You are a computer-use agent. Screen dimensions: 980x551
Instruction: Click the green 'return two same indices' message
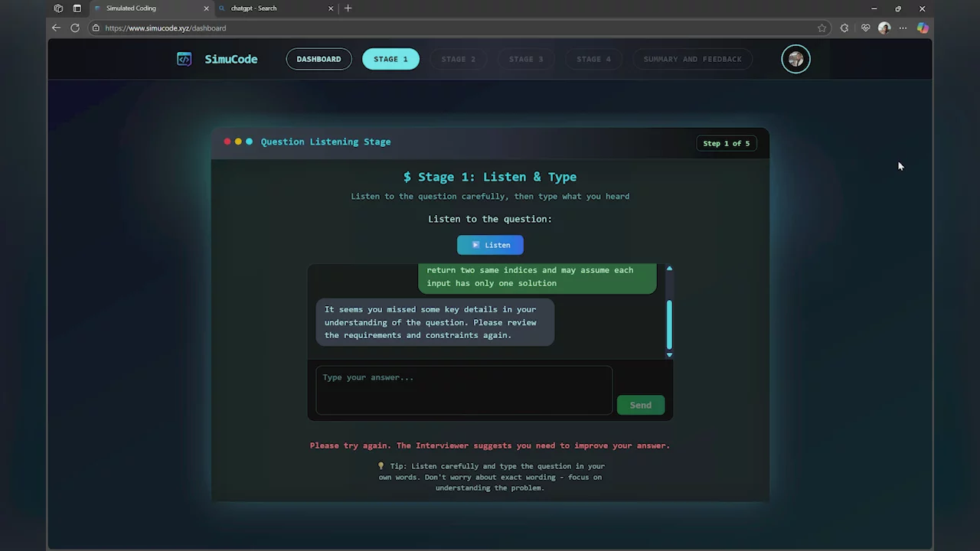tap(537, 277)
